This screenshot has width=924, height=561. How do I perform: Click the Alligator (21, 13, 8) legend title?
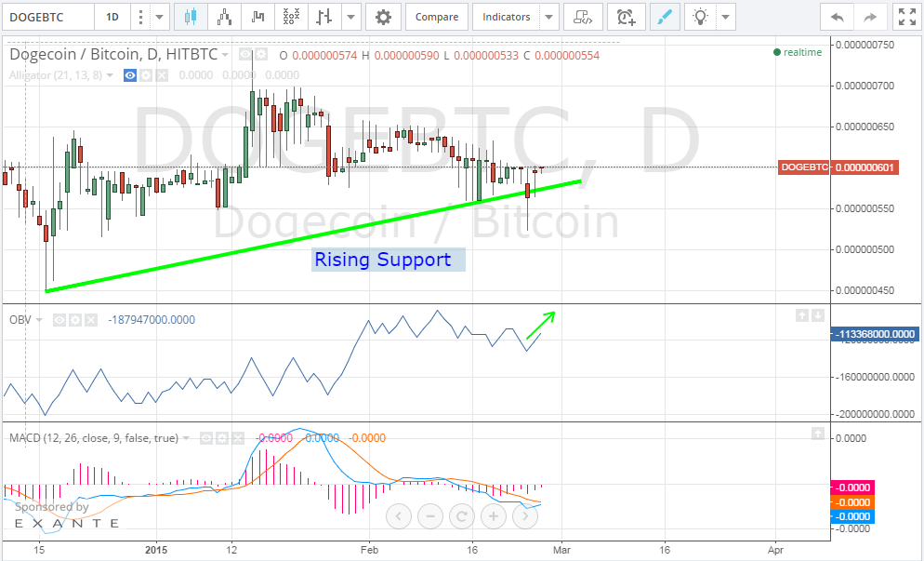click(x=56, y=75)
